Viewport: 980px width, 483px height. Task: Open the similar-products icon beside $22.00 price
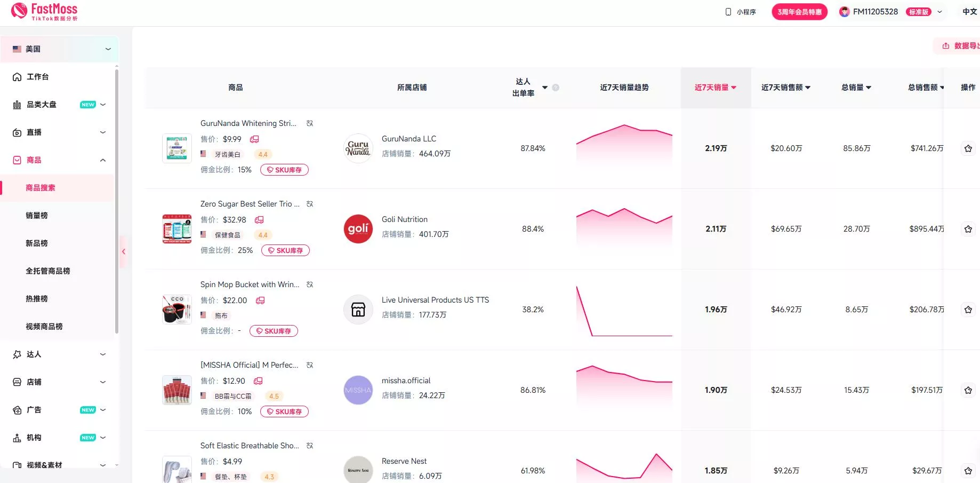tap(260, 300)
